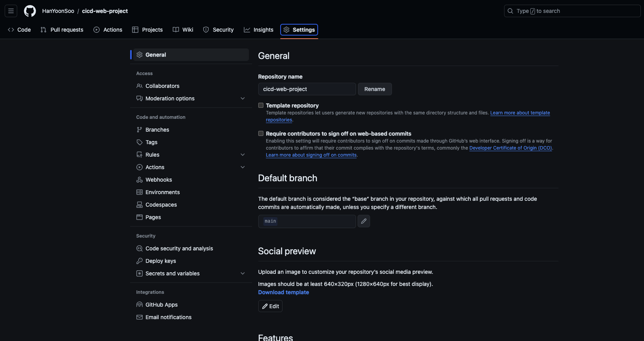This screenshot has width=644, height=341.
Task: Click the pencil icon beside main branch
Action: 364,221
